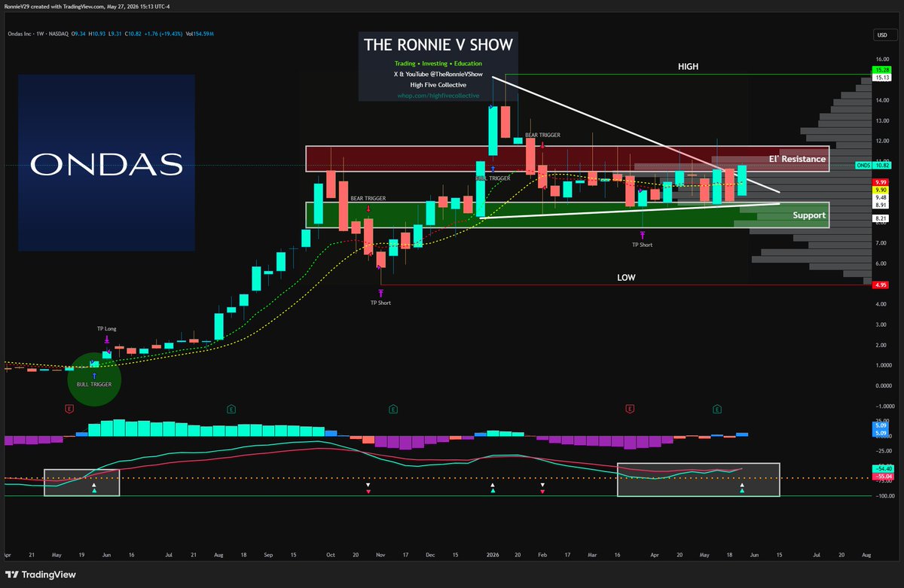The width and height of the screenshot is (904, 588).
Task: Click the green earnings marker above Nov 17
Action: tap(393, 409)
